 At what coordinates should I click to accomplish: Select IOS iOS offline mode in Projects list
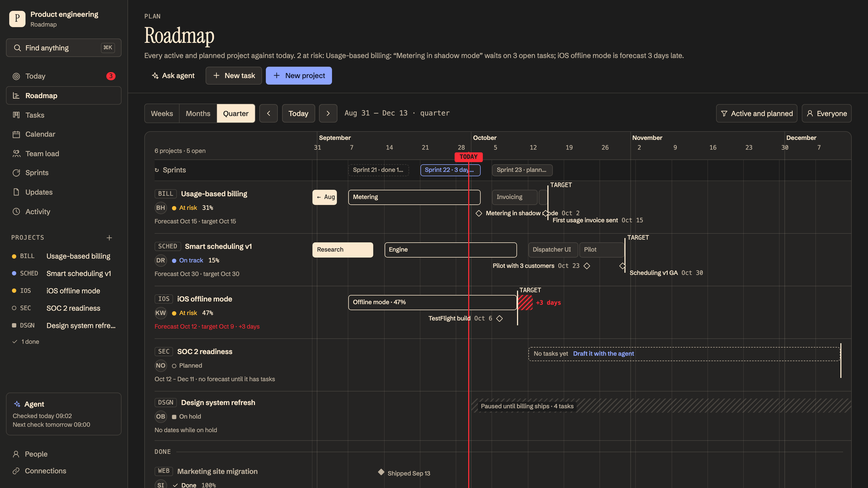click(x=64, y=291)
